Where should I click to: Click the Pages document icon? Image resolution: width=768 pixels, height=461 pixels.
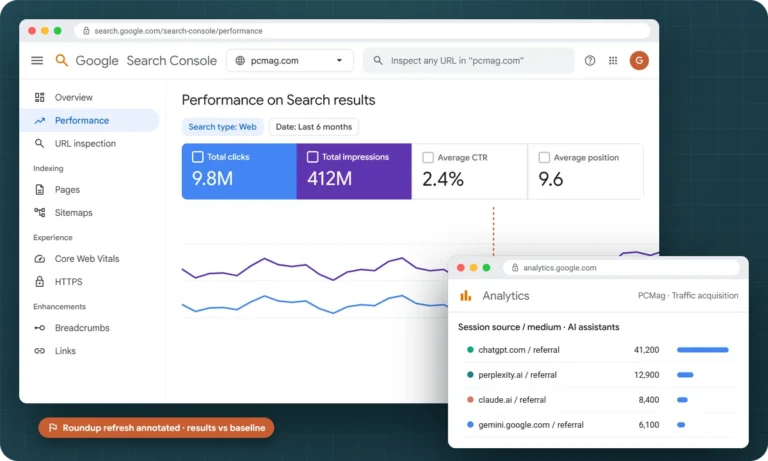point(40,190)
